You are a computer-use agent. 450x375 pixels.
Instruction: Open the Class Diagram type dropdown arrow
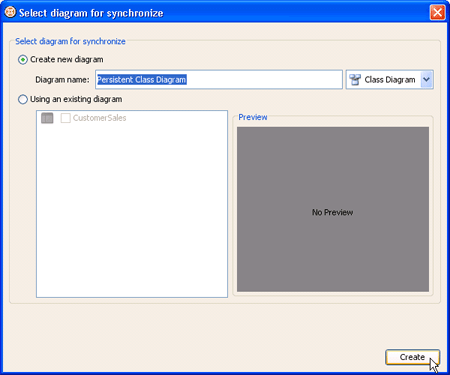coord(427,80)
